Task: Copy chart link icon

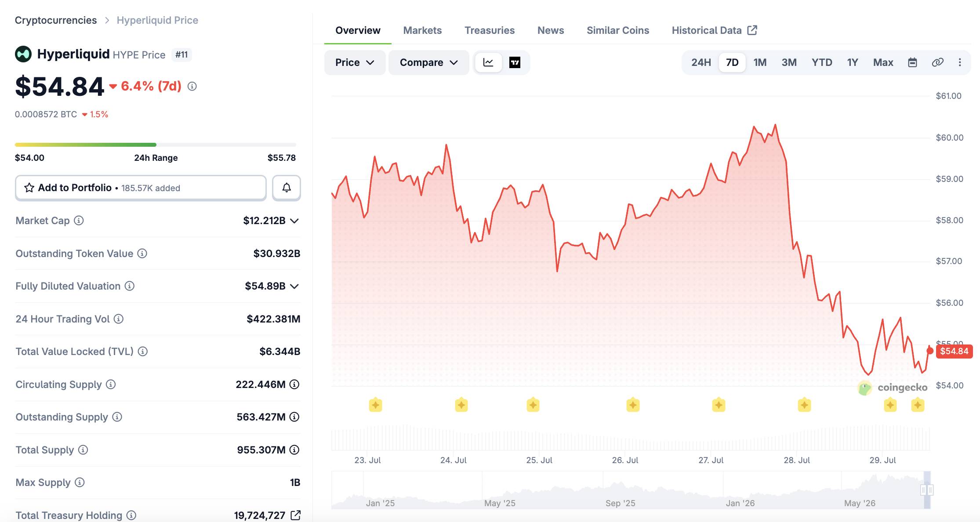Action: click(x=937, y=62)
